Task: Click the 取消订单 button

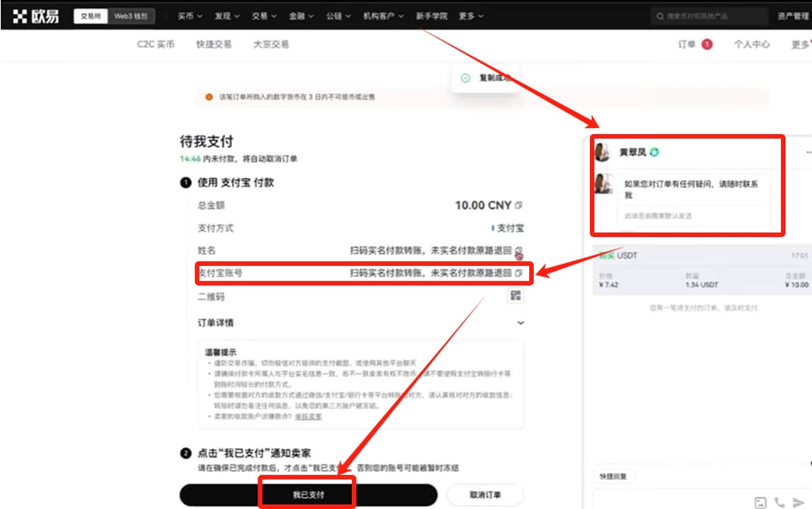Action: tap(485, 495)
